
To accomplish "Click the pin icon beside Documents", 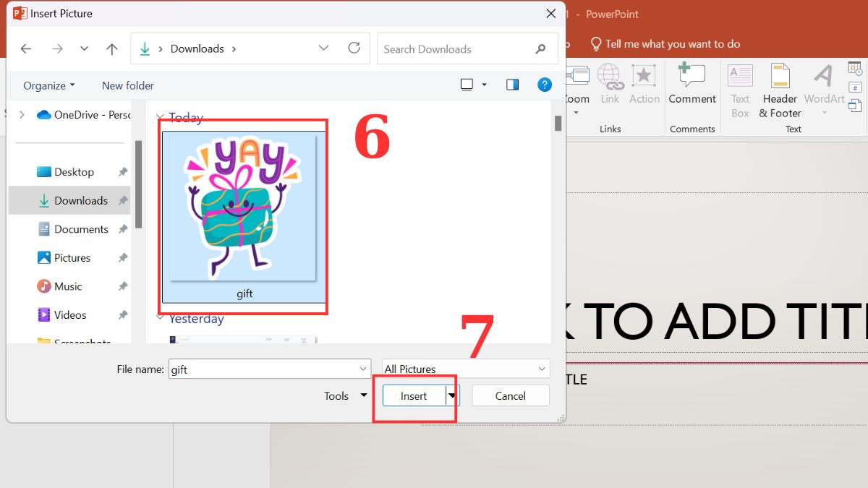I will [123, 229].
